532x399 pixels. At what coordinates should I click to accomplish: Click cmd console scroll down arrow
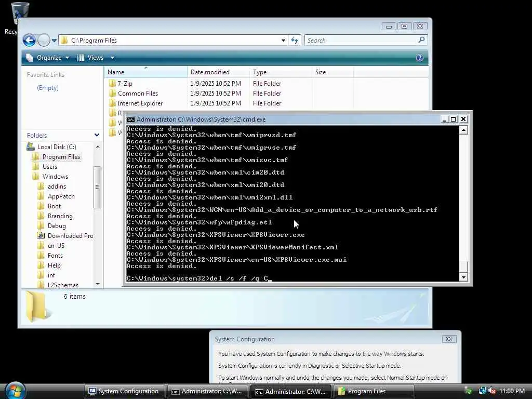click(x=463, y=277)
